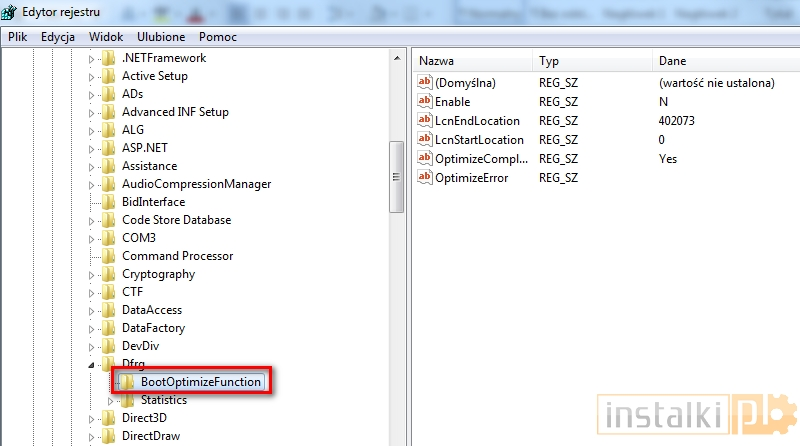Click the OptimizeError string value icon

pos(424,177)
